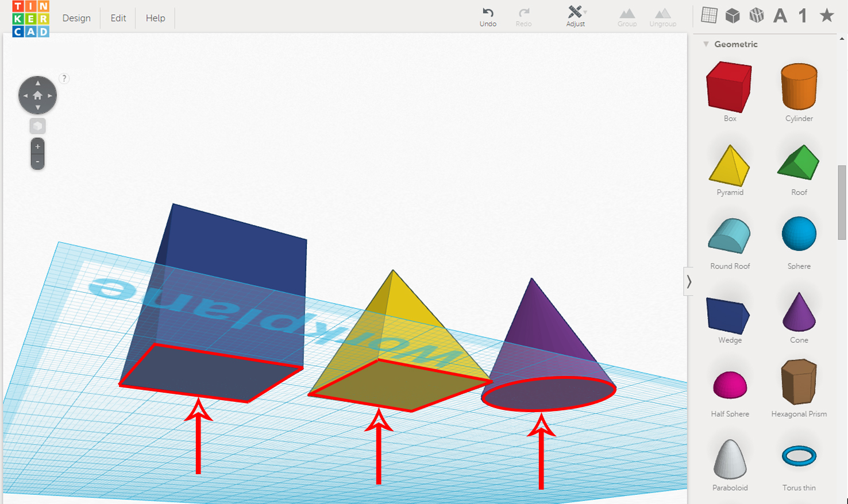Pick the pink Half Sphere shape
The width and height of the screenshot is (848, 504).
point(730,385)
